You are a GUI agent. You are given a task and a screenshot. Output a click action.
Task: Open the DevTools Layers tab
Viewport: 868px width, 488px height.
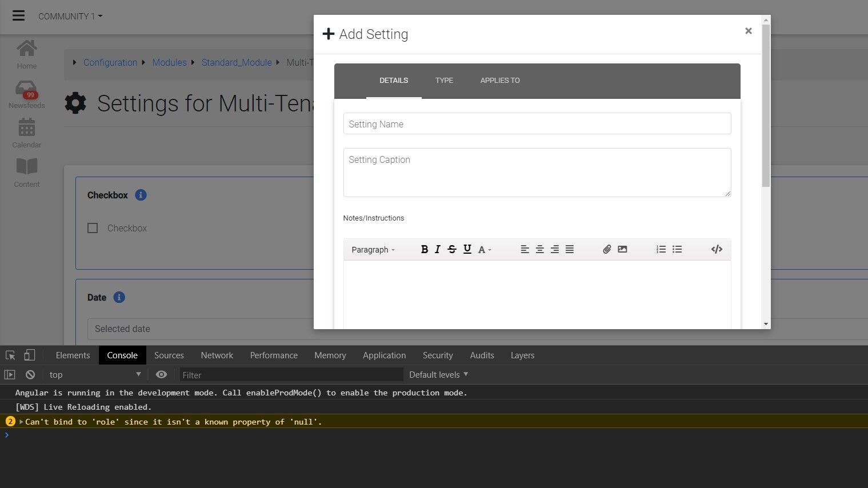point(523,355)
